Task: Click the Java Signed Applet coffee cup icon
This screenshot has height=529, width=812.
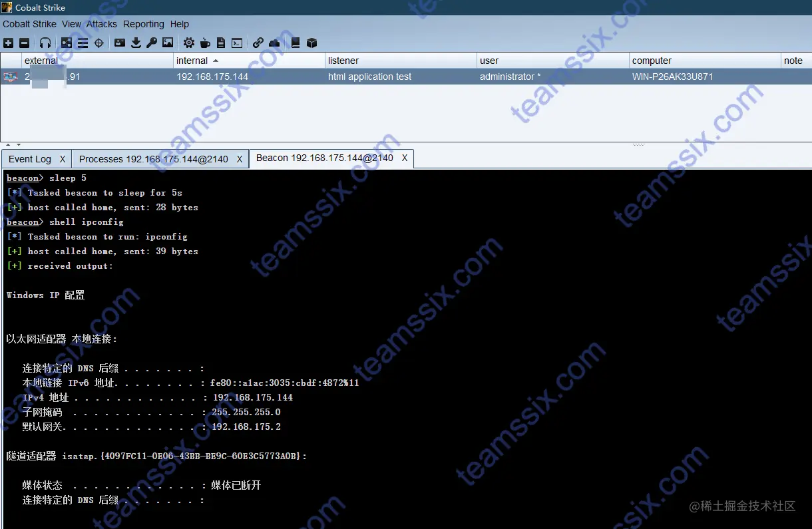Action: click(x=205, y=43)
